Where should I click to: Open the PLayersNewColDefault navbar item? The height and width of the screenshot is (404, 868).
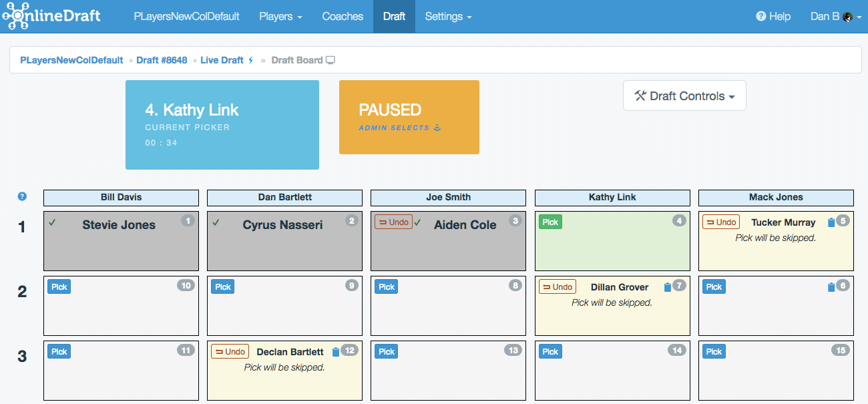coord(186,17)
